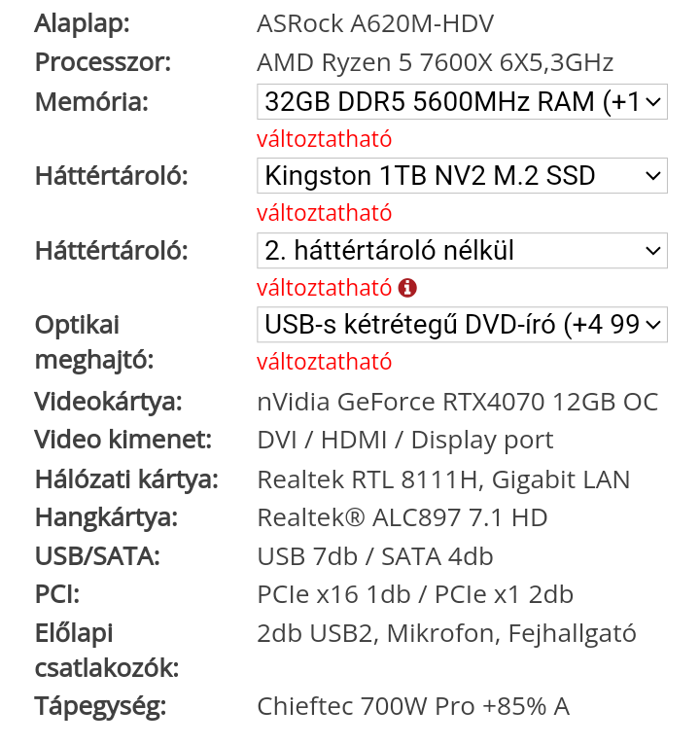Click the nVidia GeForce RTX4070 12GB text

pyautogui.click(x=457, y=402)
